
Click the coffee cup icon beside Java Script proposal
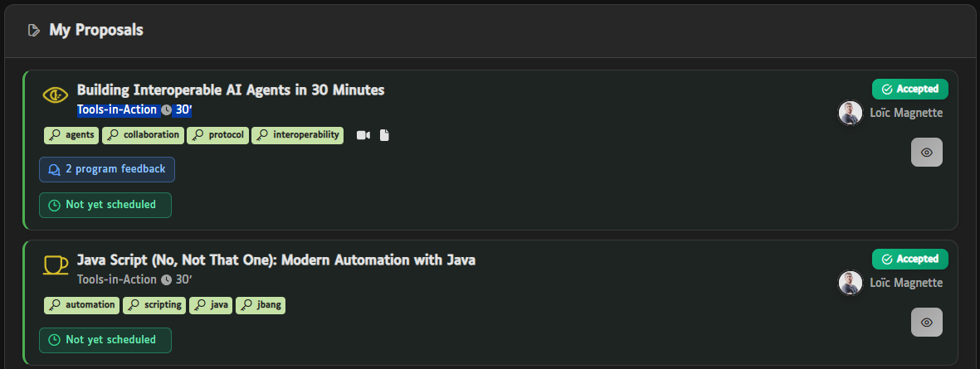click(x=55, y=265)
